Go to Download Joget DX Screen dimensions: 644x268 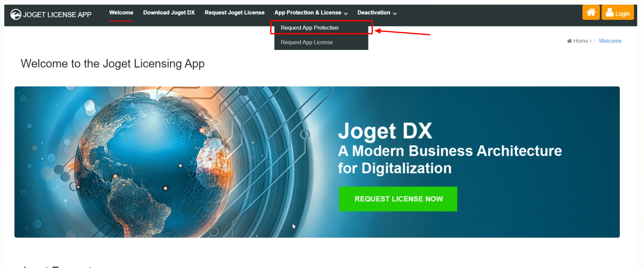[169, 13]
